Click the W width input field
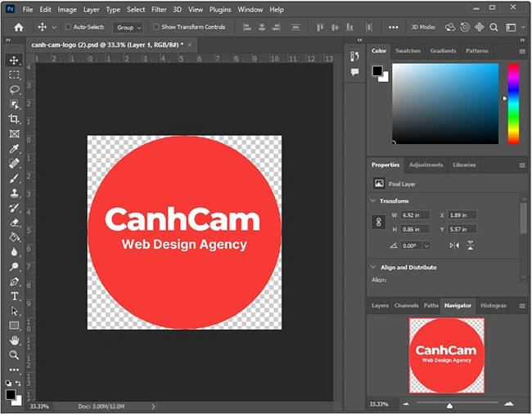Viewport: 532px width, 414px height. (x=421, y=215)
